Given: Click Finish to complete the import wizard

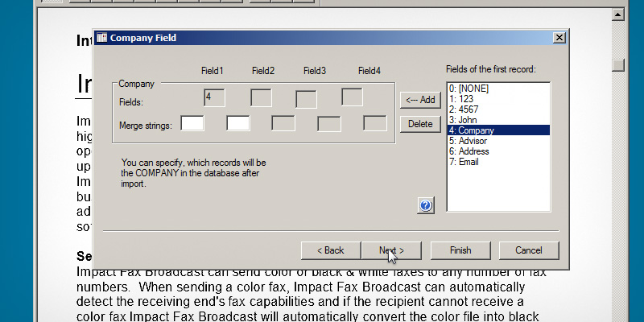Looking at the screenshot, I should click(x=460, y=250).
